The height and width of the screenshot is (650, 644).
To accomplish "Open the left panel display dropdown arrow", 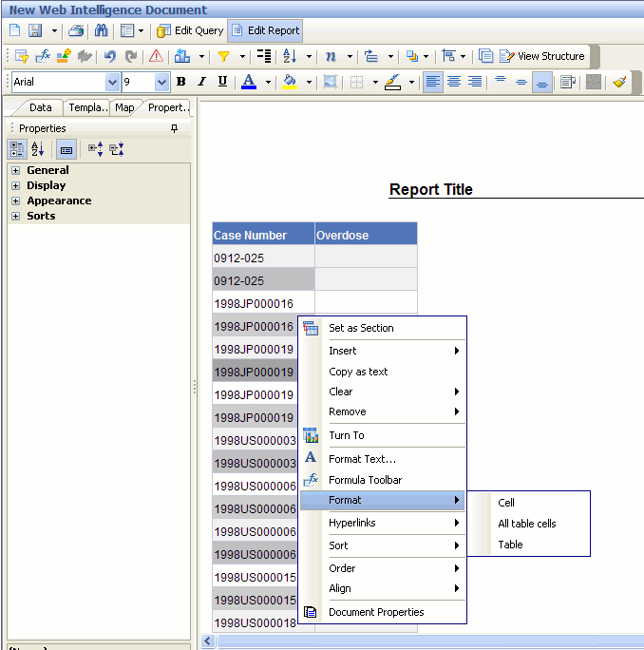I will (x=141, y=30).
